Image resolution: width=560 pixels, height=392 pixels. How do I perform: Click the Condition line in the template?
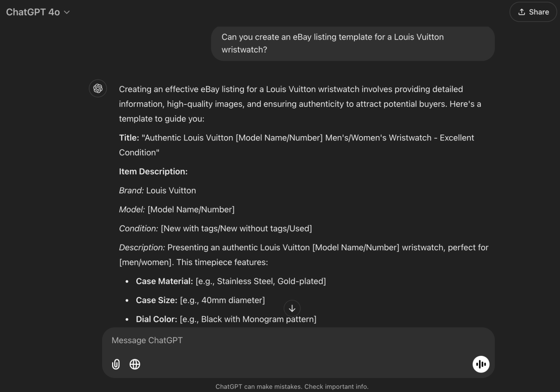[215, 228]
